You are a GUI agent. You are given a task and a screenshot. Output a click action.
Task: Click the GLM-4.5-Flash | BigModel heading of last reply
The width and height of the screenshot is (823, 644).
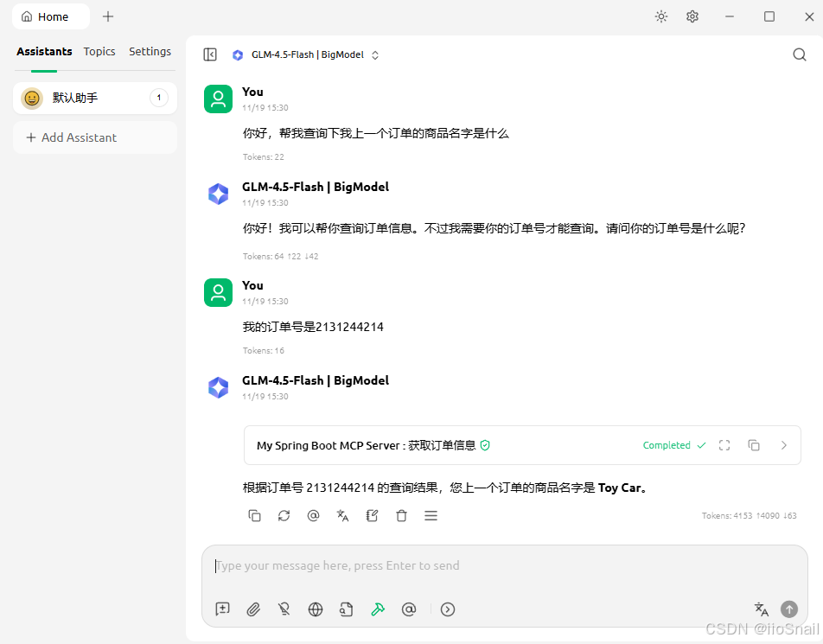click(x=316, y=380)
